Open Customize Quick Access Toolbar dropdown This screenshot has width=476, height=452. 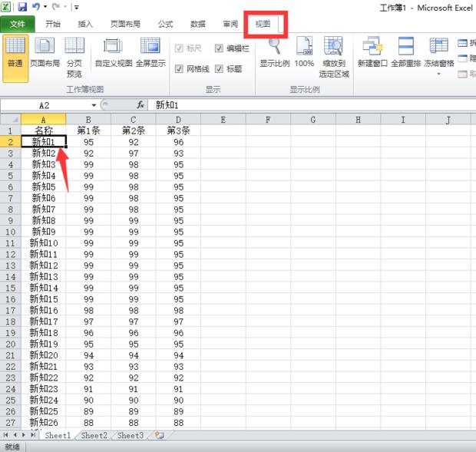77,7
